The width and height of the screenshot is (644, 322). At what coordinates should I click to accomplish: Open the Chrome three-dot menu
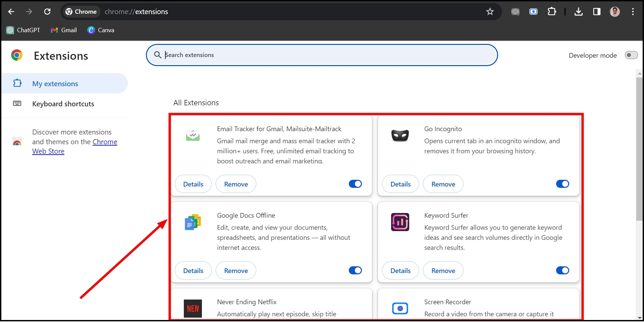[633, 12]
